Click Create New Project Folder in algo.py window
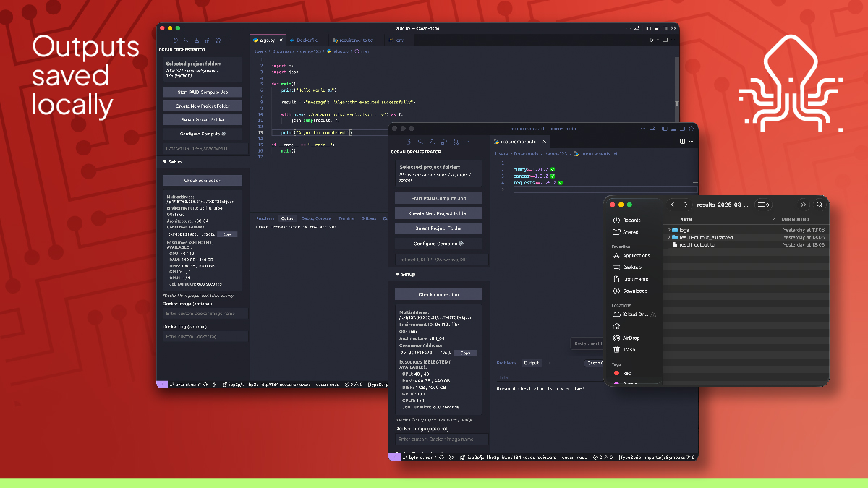The image size is (868, 488). coord(203,106)
